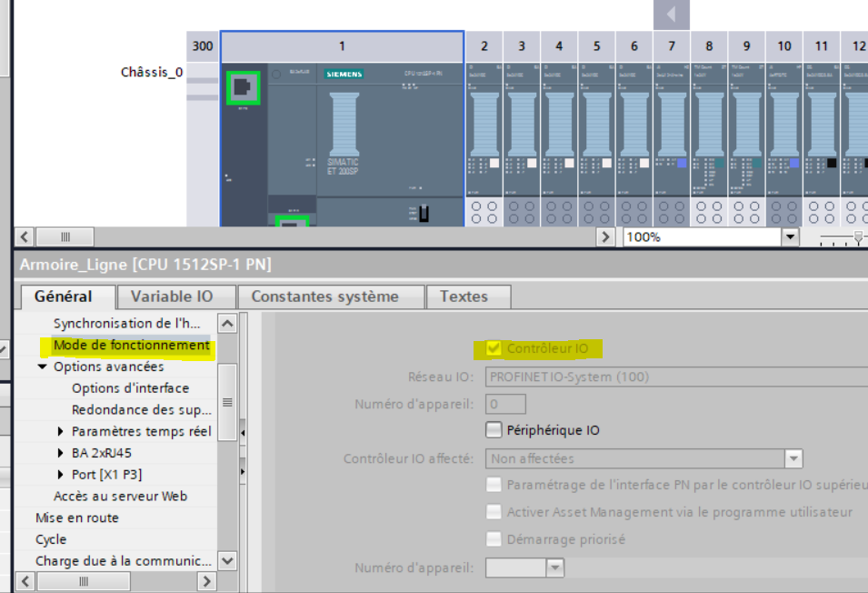
Task: Select the lower green-highlighted port on rack
Action: (x=292, y=221)
